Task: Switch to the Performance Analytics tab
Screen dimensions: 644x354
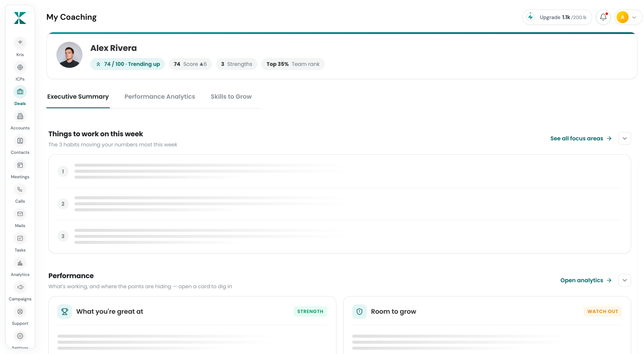Action: tap(160, 97)
